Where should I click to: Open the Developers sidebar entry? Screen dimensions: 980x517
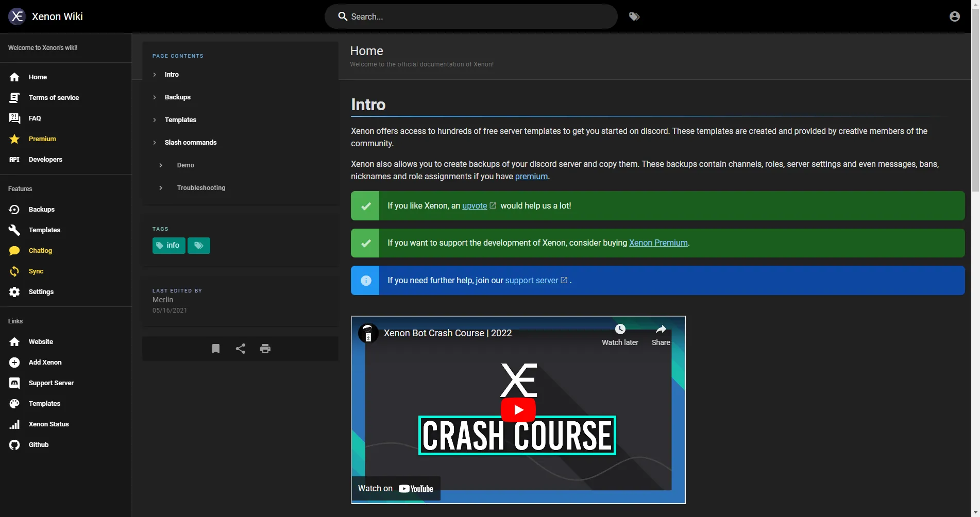(66, 160)
